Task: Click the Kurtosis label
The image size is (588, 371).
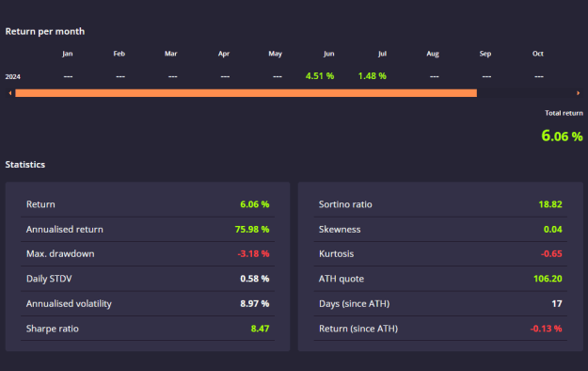Action: 337,254
